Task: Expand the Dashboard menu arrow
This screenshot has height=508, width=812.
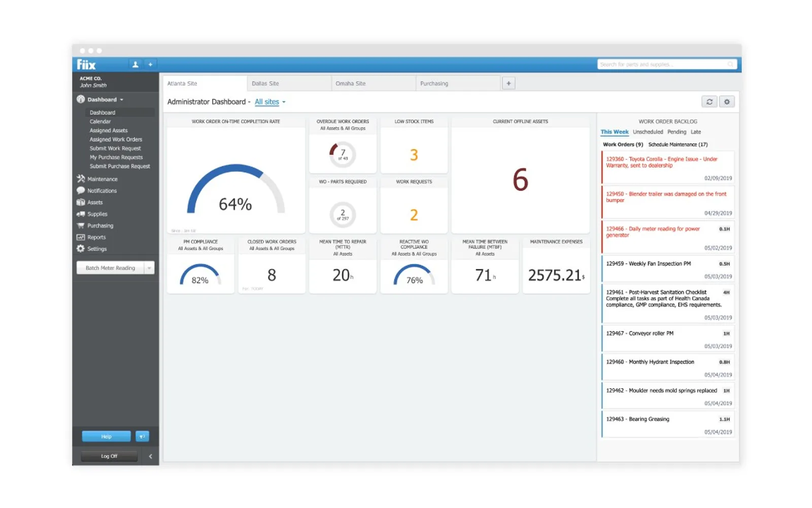Action: tap(122, 100)
